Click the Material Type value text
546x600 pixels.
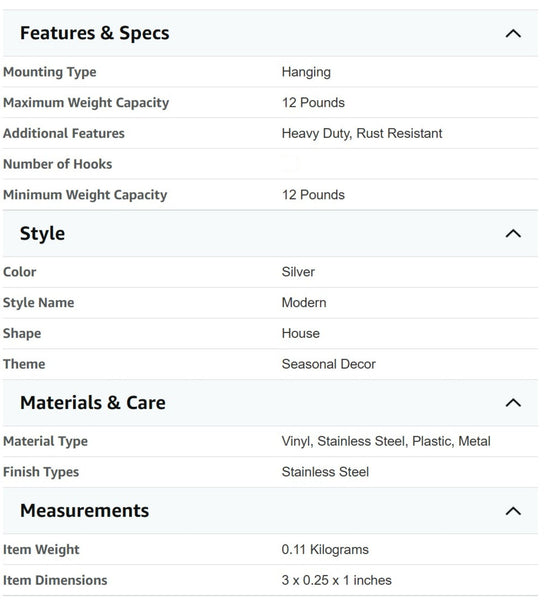386,441
